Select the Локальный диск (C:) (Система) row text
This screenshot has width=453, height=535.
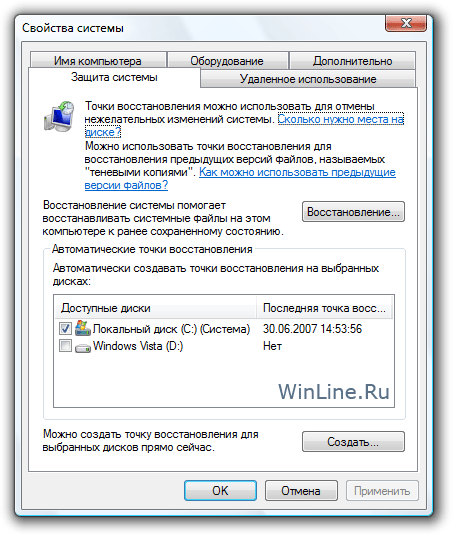coord(171,329)
